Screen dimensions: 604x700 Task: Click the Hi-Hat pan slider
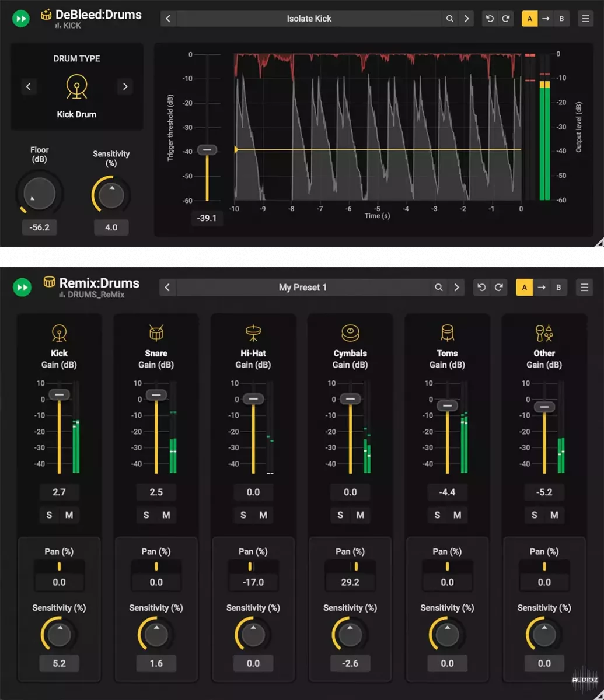[253, 566]
